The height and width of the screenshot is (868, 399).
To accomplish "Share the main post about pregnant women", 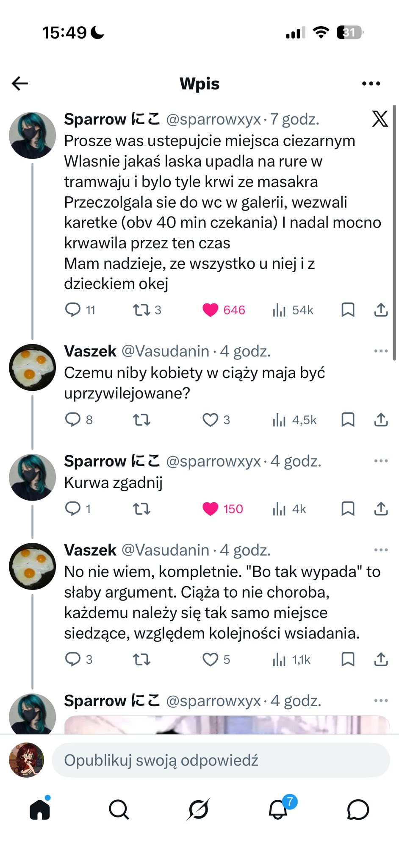I will tap(381, 310).
